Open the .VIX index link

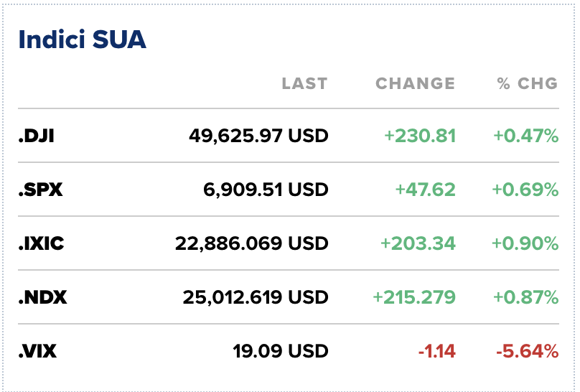37,351
